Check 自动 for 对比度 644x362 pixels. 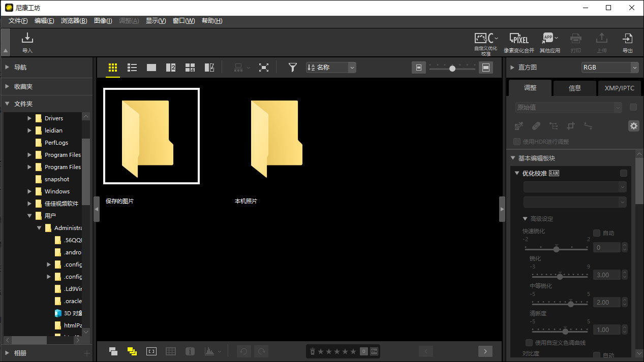pos(597,355)
